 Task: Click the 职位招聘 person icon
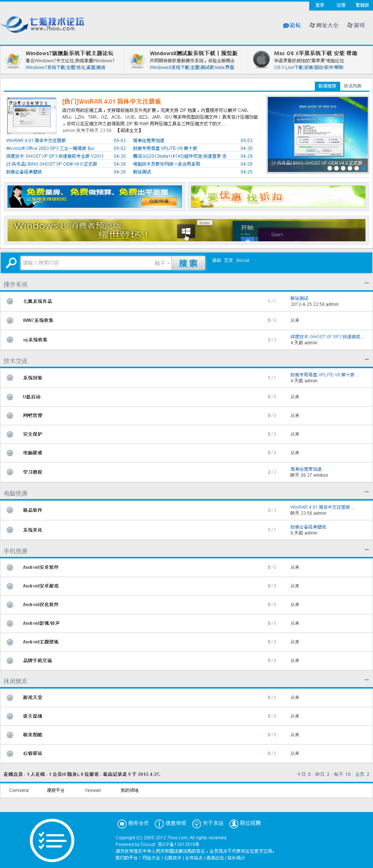234,824
